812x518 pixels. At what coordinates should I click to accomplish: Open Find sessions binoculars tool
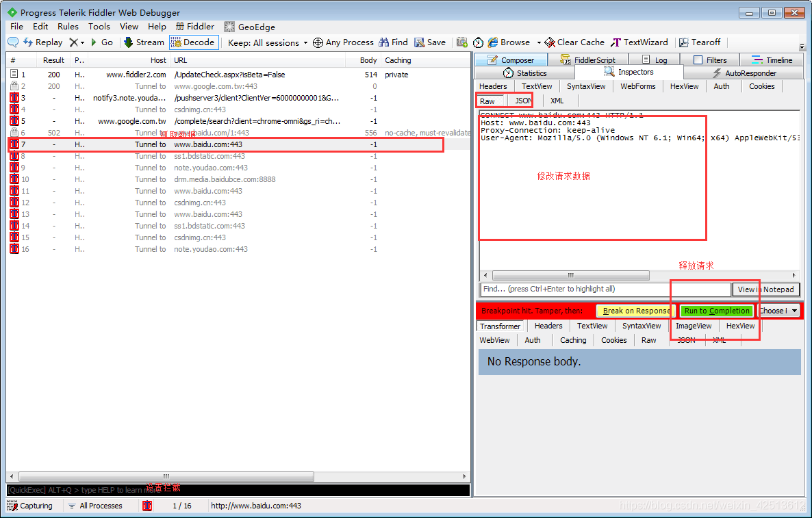(394, 42)
